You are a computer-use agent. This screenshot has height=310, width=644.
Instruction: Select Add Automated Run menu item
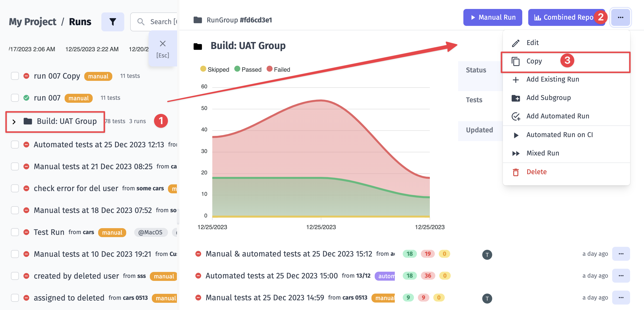click(x=566, y=116)
